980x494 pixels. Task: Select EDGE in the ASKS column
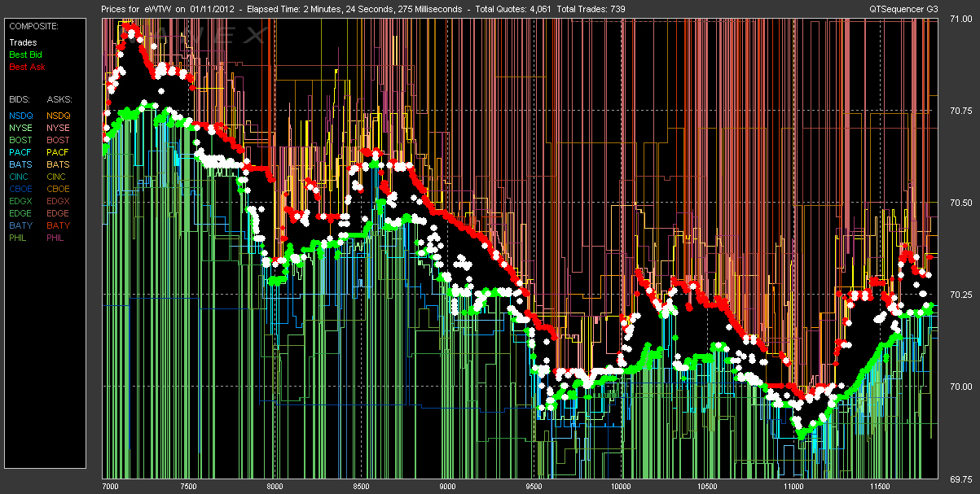59,213
